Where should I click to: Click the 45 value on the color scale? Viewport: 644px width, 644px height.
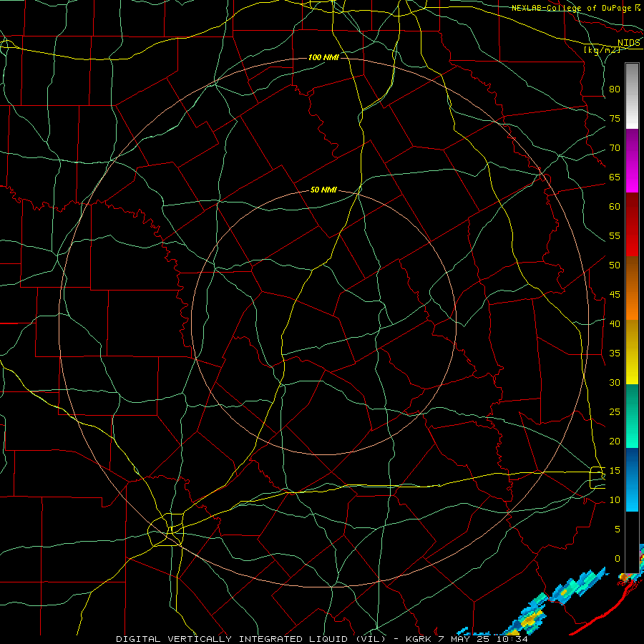pos(615,295)
